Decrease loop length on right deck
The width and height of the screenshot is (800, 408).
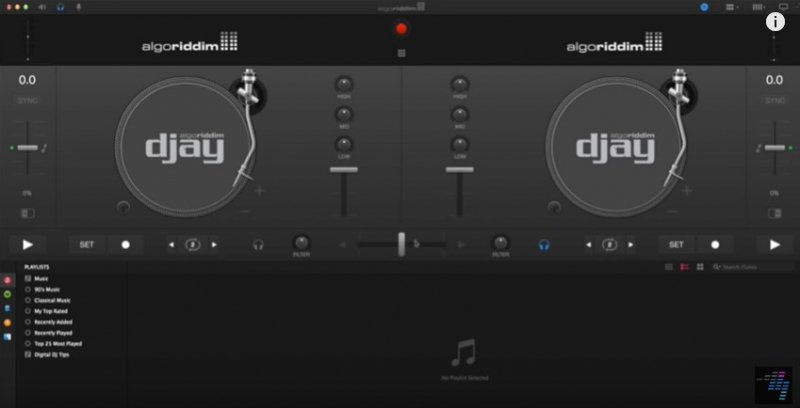(x=588, y=245)
